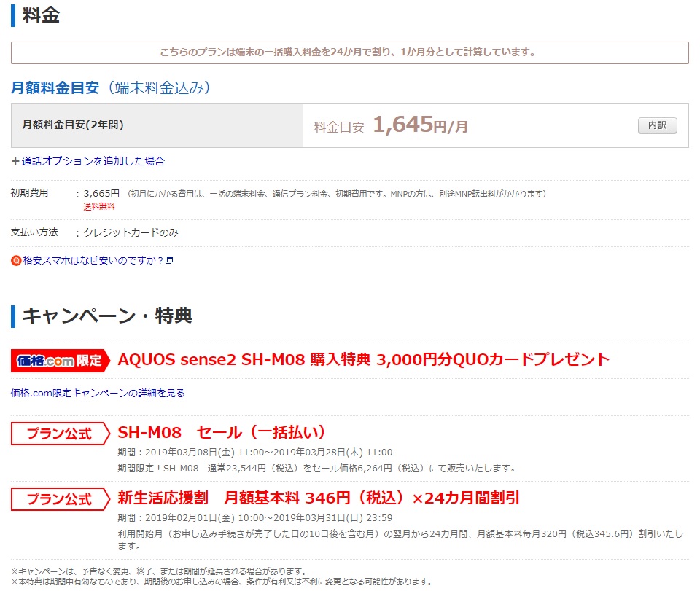
Task: Open 価格.com限定キャンペーンの詳細を見る link
Action: [x=98, y=393]
